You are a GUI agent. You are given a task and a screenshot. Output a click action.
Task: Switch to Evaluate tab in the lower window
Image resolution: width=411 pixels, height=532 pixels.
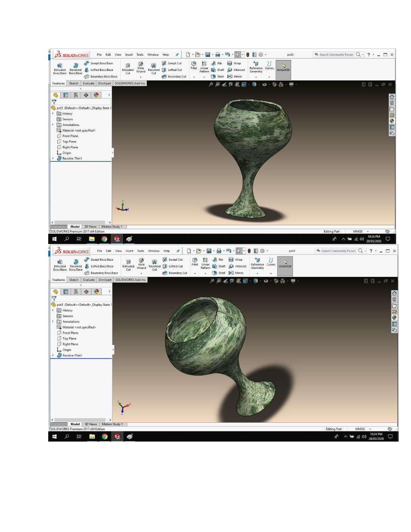89,280
